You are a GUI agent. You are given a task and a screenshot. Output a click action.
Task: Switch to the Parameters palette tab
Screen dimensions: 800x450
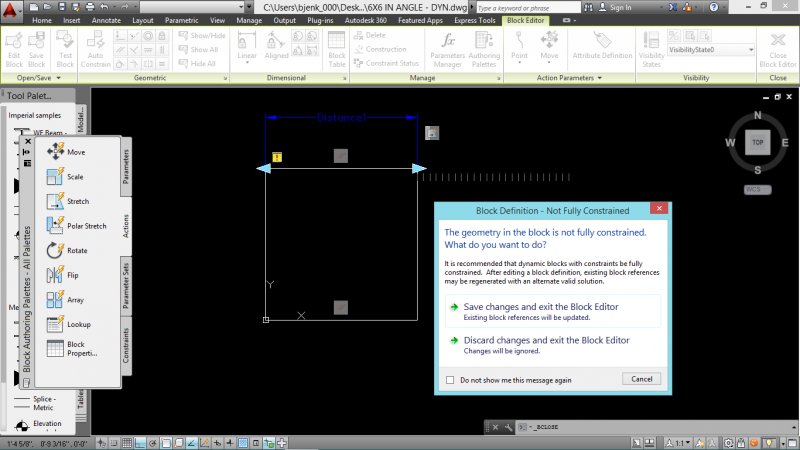(126, 166)
